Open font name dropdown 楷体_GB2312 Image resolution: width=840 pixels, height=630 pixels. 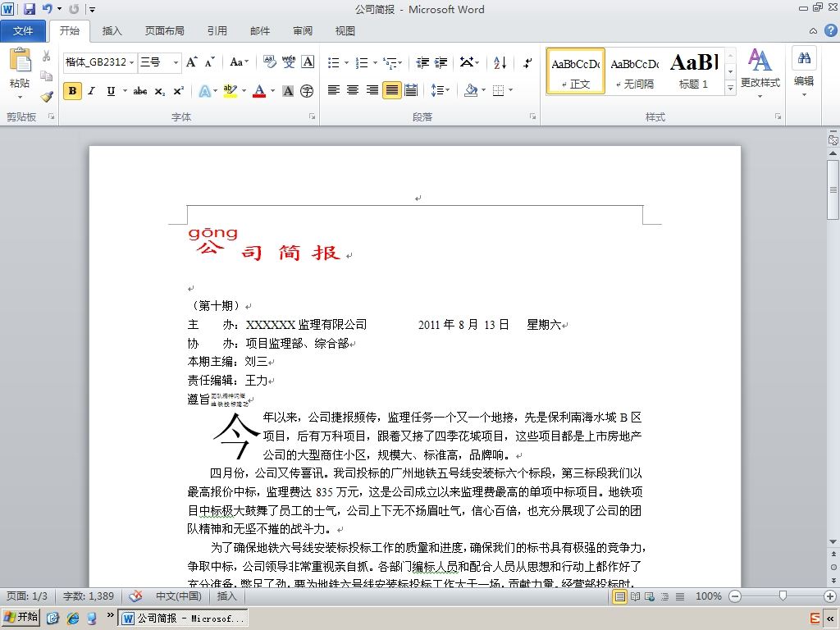(x=132, y=62)
